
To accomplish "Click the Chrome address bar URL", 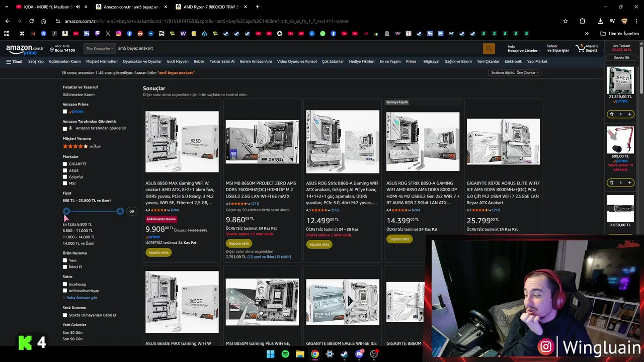I will [x=206, y=21].
